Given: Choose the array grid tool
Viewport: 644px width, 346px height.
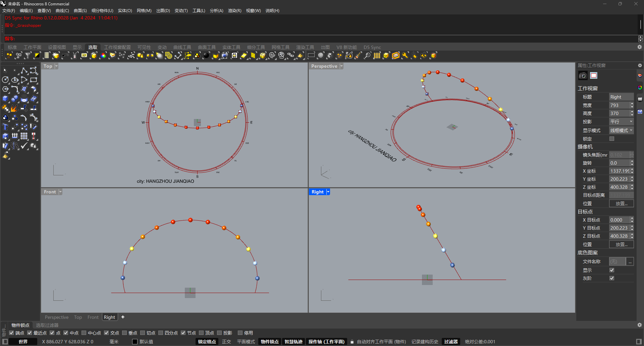Looking at the screenshot, I should (x=24, y=136).
